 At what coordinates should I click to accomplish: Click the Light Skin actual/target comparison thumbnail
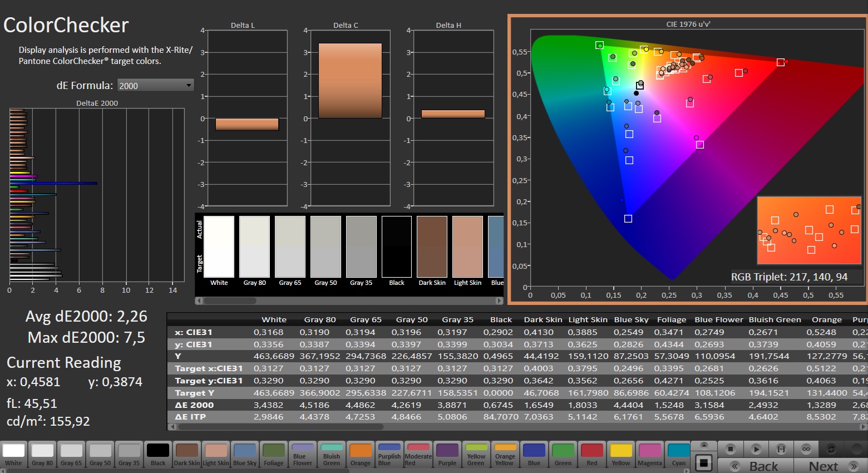coord(467,247)
